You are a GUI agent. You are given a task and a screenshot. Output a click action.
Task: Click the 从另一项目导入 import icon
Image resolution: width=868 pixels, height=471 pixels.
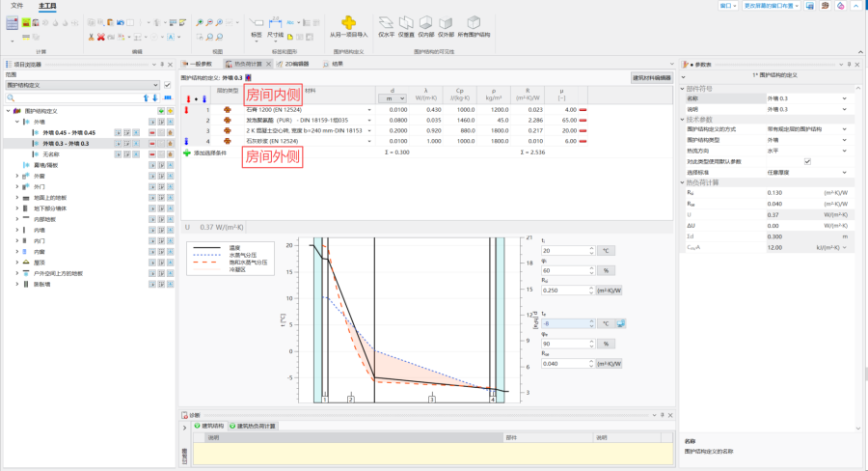pos(348,21)
